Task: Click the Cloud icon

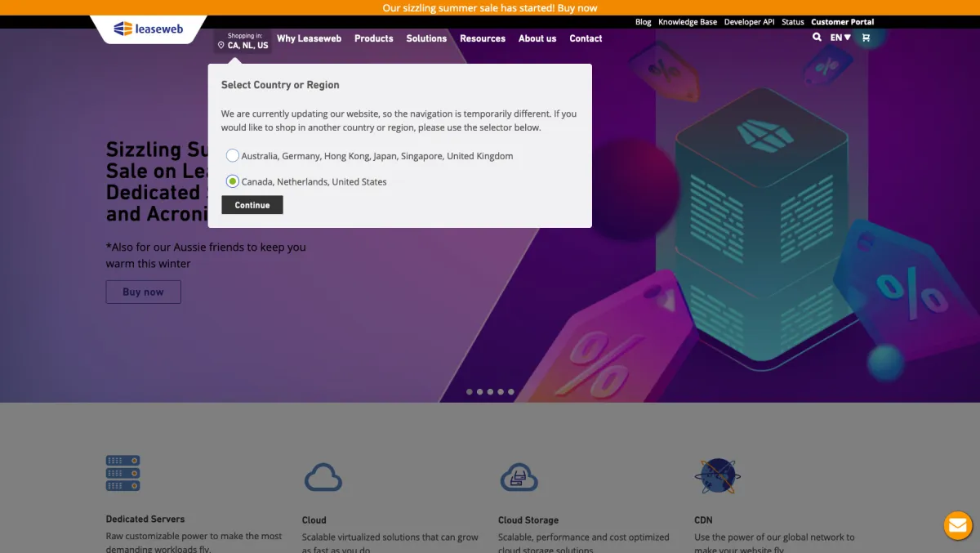Action: pyautogui.click(x=323, y=477)
